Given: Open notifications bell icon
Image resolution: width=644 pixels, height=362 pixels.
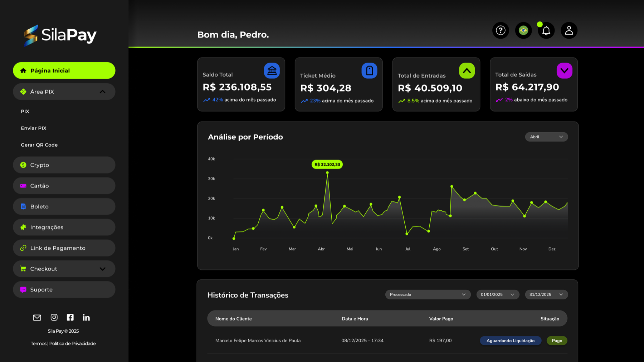Looking at the screenshot, I should tap(546, 30).
